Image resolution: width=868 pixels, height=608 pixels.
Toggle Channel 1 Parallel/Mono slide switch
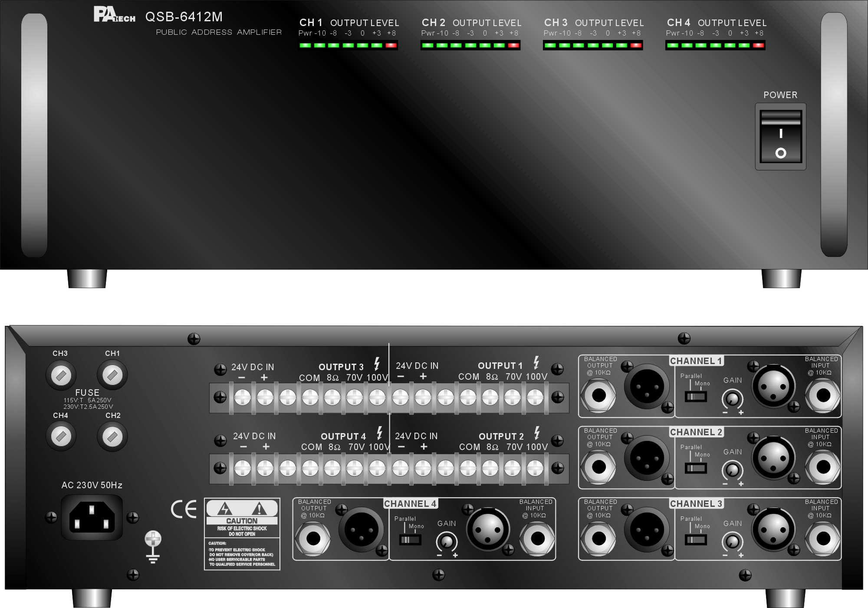click(x=695, y=396)
